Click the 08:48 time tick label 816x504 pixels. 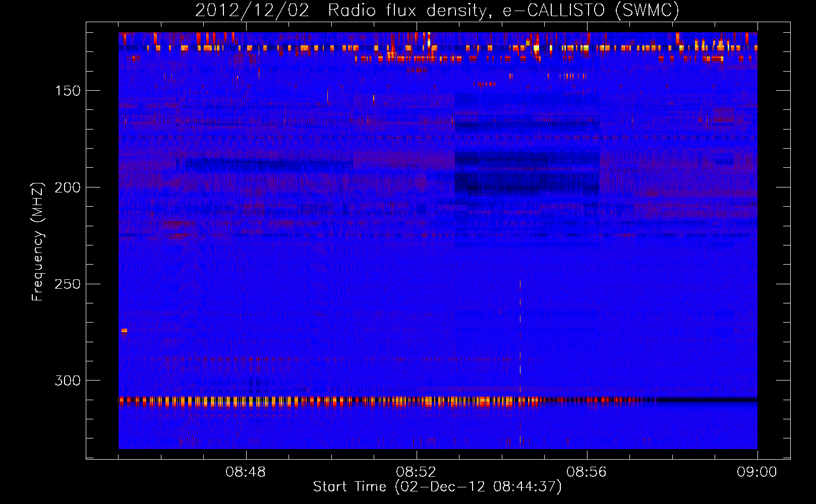pyautogui.click(x=246, y=472)
